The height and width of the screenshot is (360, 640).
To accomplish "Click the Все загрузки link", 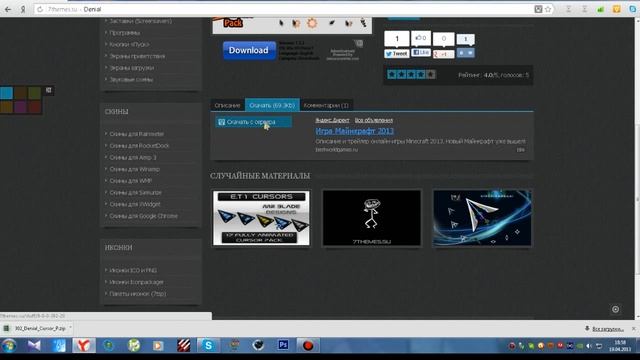I will (607, 329).
